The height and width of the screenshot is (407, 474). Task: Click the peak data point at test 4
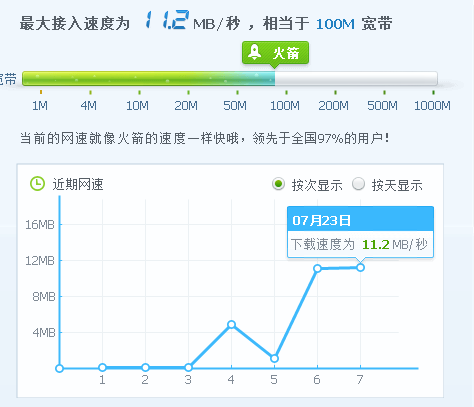pos(231,324)
